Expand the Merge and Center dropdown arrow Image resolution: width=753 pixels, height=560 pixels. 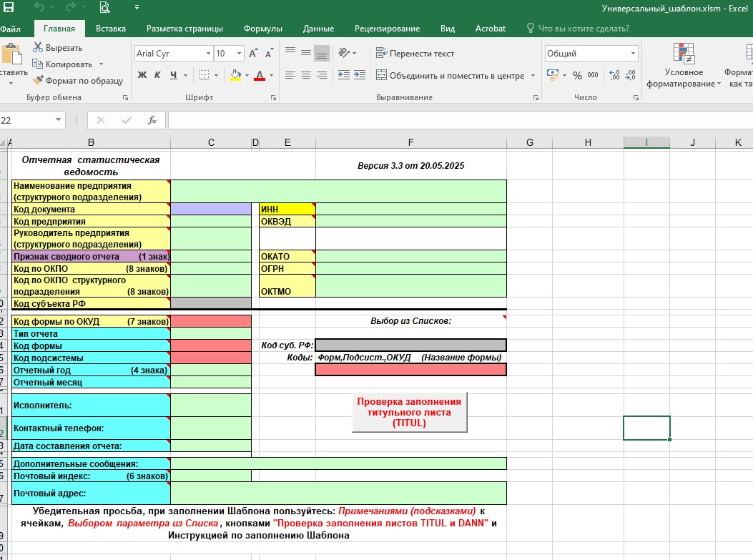coord(533,76)
